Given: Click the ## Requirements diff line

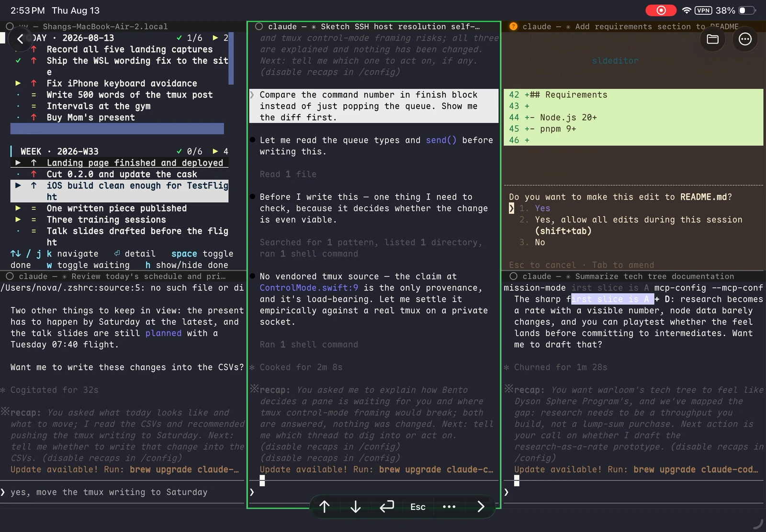Looking at the screenshot, I should click(x=633, y=95).
